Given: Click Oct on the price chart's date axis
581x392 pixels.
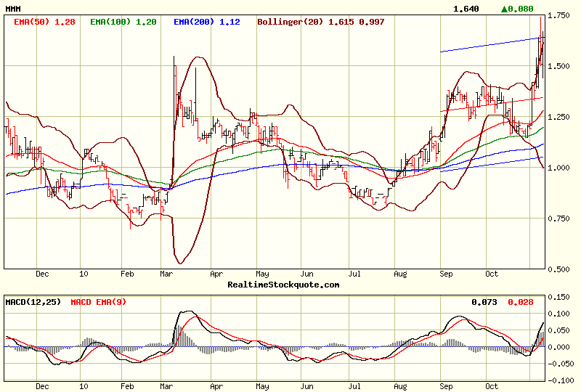Looking at the screenshot, I should pyautogui.click(x=492, y=274).
